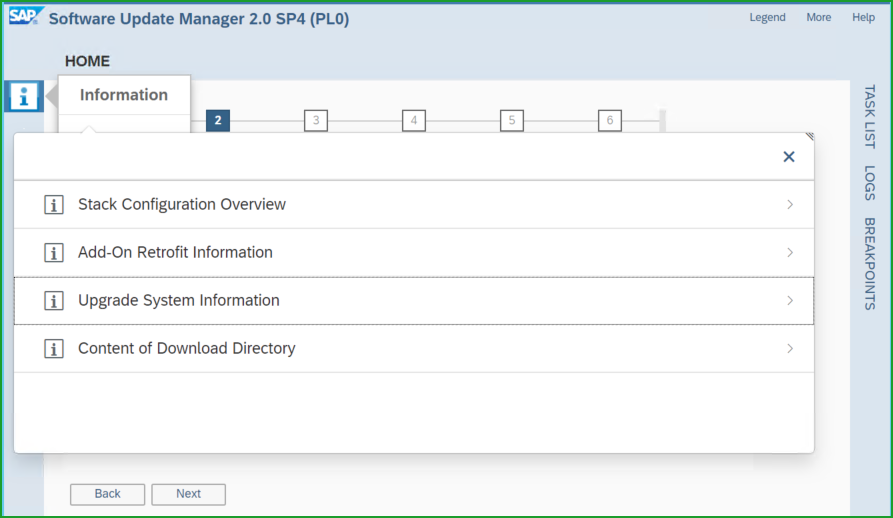Open the Legend menu
The image size is (893, 518).
pyautogui.click(x=767, y=18)
